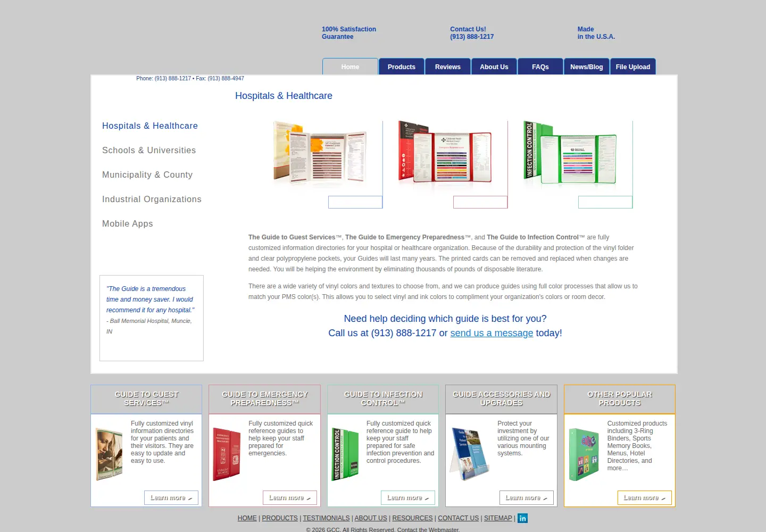
Task: Click the 100% Satisfaction Guarantee header text
Action: coord(349,33)
